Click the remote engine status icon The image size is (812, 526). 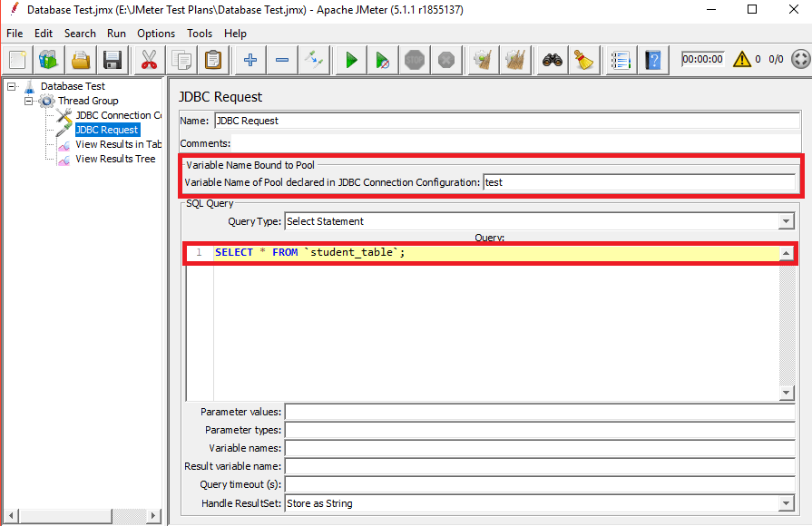pyautogui.click(x=800, y=59)
